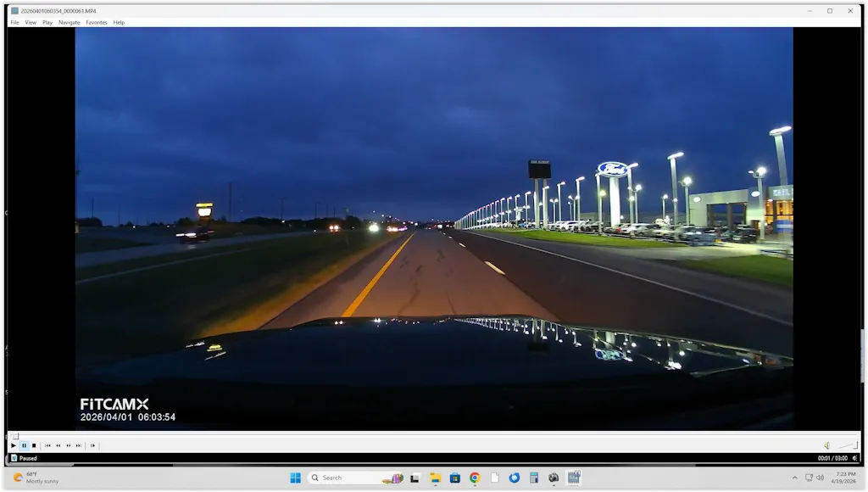Adjust the player volume slider
Viewport: 868px width, 492px height.
pos(847,445)
